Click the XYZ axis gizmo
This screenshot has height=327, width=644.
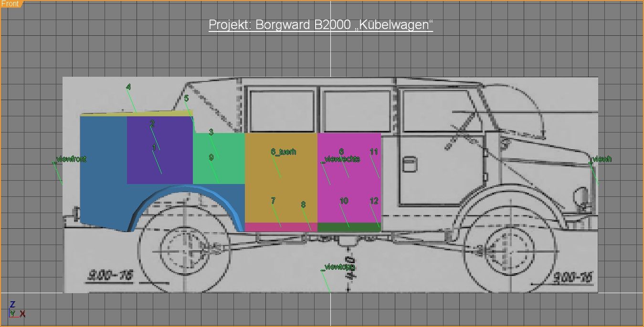(x=16, y=310)
